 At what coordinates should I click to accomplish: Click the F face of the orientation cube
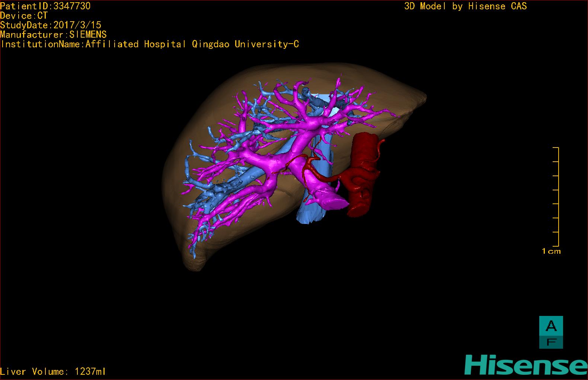click(551, 342)
